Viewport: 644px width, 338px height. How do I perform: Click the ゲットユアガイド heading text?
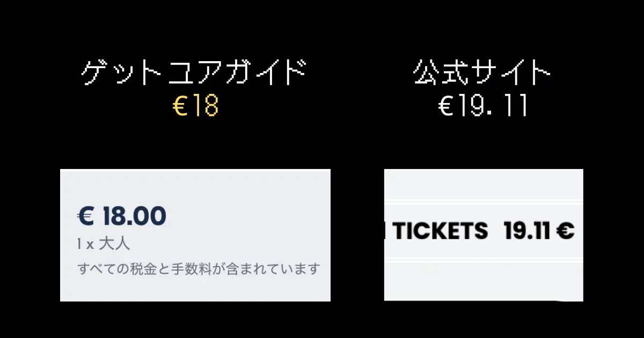pyautogui.click(x=194, y=73)
